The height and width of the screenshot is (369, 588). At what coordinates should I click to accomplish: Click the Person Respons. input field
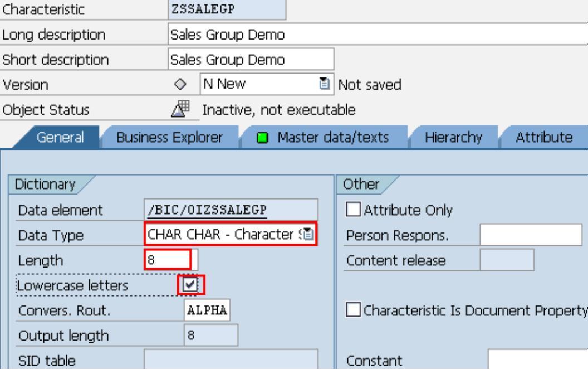(x=531, y=235)
